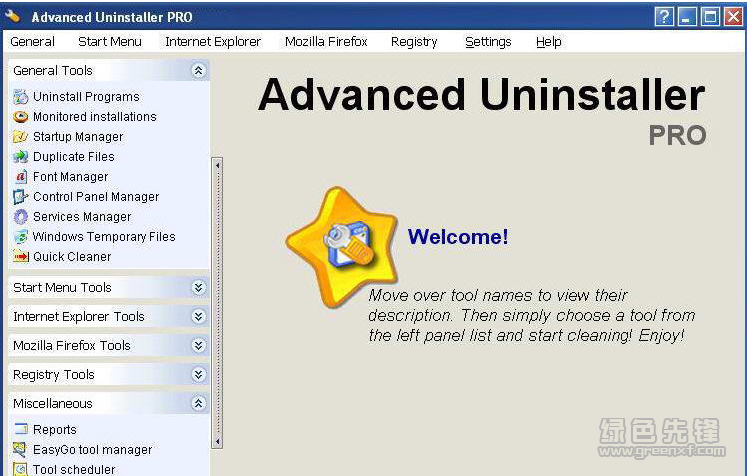Click the Font Manager icon

coord(20,177)
